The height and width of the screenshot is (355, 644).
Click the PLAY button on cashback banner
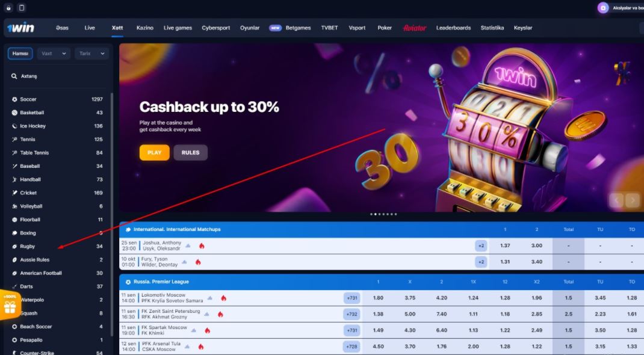click(x=155, y=152)
